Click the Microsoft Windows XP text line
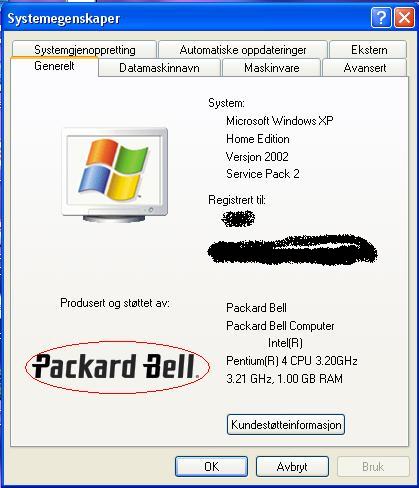Viewport: 419px width, 488px height. [279, 121]
